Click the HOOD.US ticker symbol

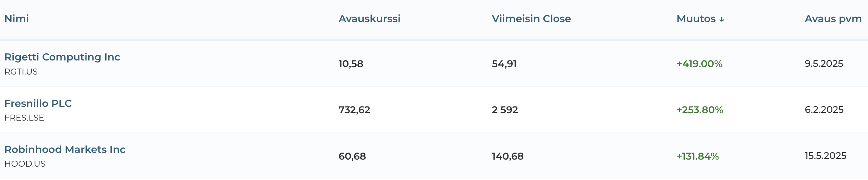(x=25, y=164)
